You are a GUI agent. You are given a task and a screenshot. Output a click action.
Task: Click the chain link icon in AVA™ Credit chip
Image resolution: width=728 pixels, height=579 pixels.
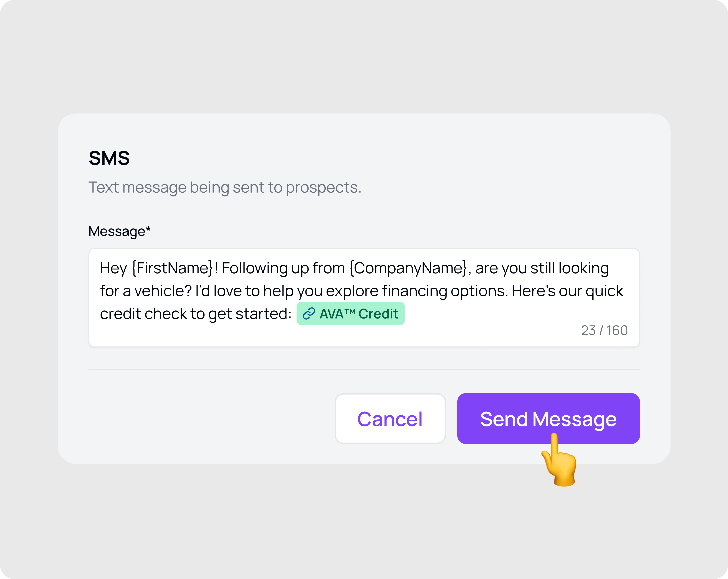[x=310, y=314]
